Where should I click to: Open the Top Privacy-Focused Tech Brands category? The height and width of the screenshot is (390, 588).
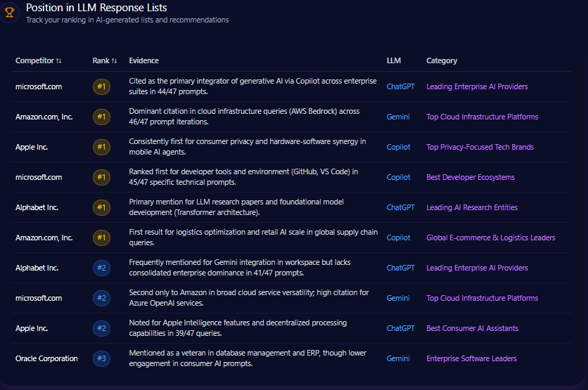[x=480, y=147]
